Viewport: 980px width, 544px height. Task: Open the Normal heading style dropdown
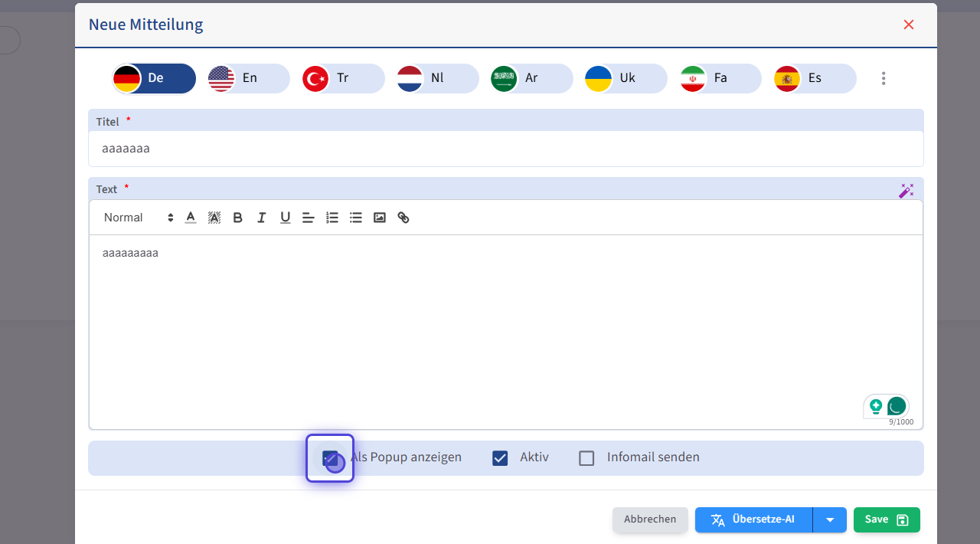pyautogui.click(x=139, y=218)
